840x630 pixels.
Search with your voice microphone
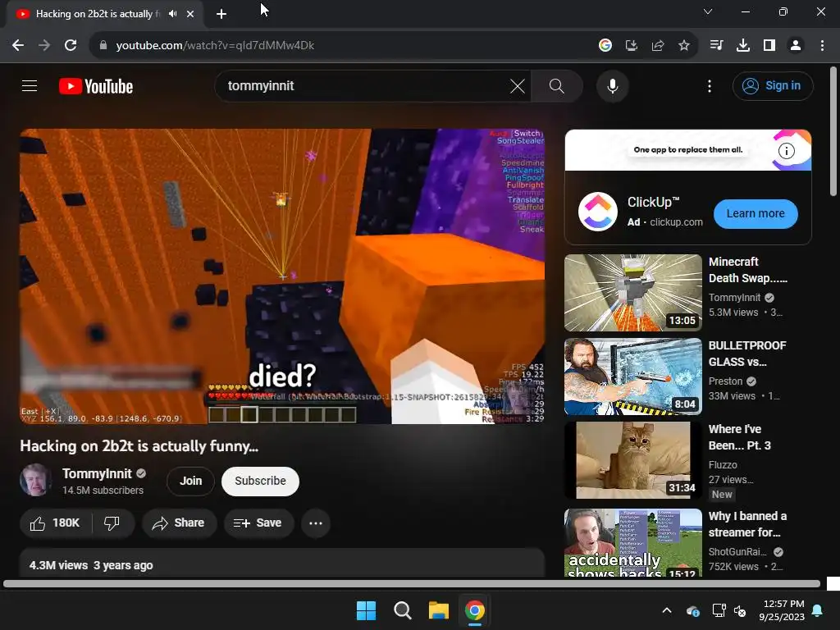click(612, 85)
